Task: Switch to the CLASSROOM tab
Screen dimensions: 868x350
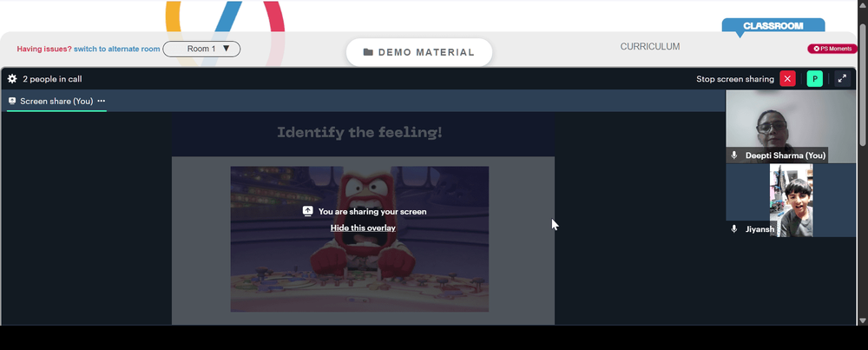Action: pos(773,26)
